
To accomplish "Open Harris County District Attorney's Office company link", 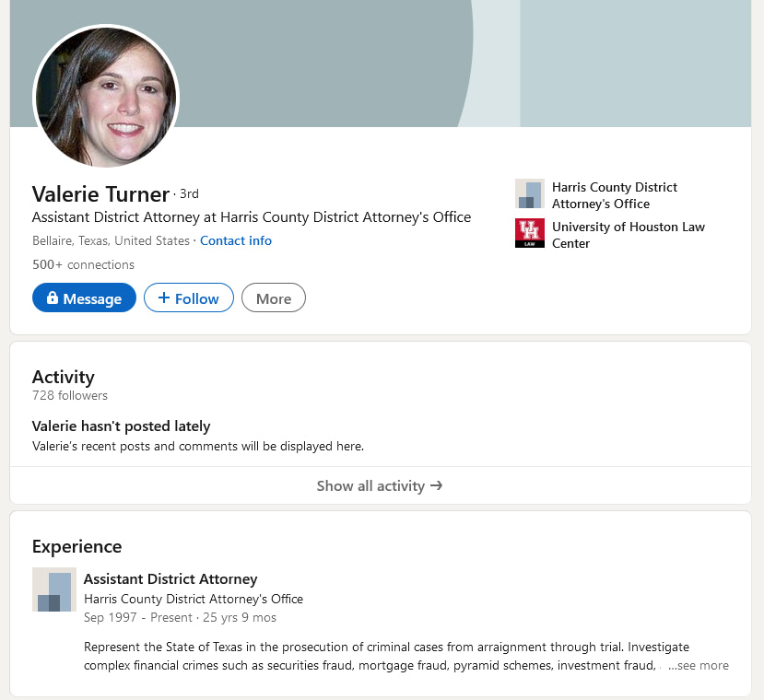I will click(615, 195).
